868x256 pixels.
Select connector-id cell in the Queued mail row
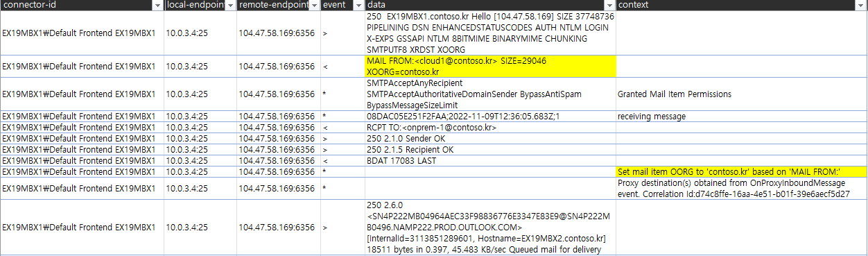pos(82,227)
